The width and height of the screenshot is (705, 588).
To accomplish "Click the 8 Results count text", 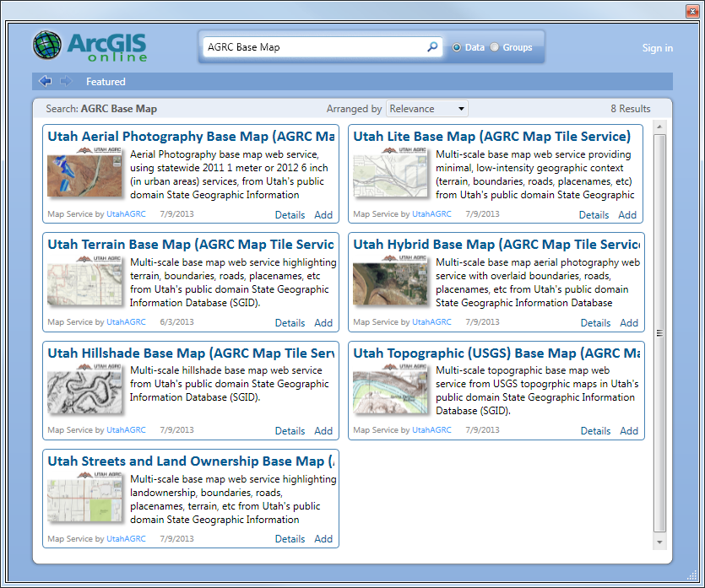I will pos(631,109).
